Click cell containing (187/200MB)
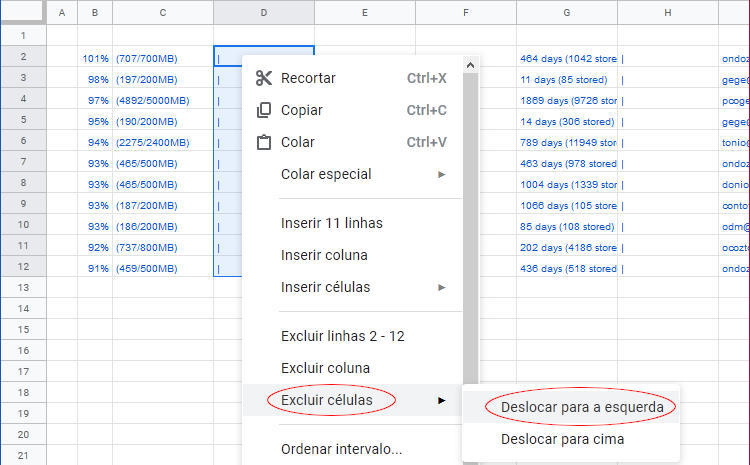Image resolution: width=750 pixels, height=465 pixels. tap(163, 205)
